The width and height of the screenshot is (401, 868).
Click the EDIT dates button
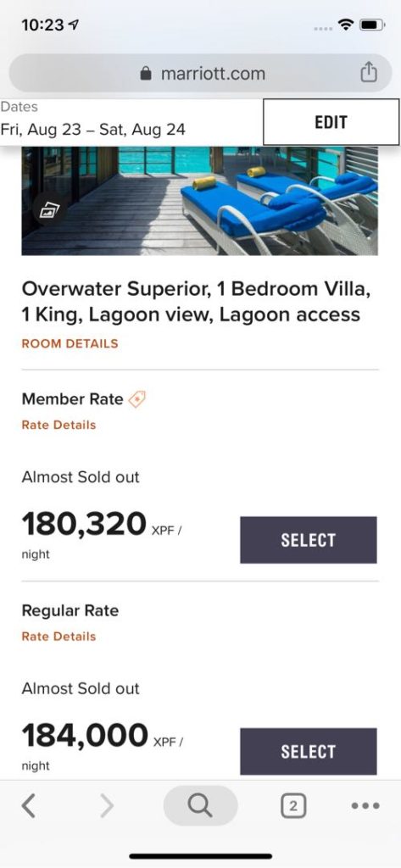[331, 122]
